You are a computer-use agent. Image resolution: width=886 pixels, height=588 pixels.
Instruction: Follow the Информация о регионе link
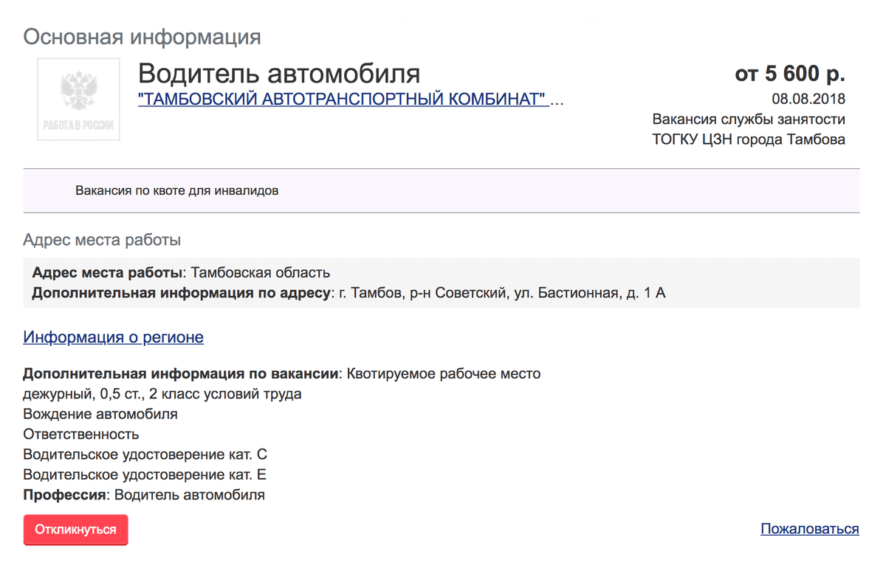point(113,337)
